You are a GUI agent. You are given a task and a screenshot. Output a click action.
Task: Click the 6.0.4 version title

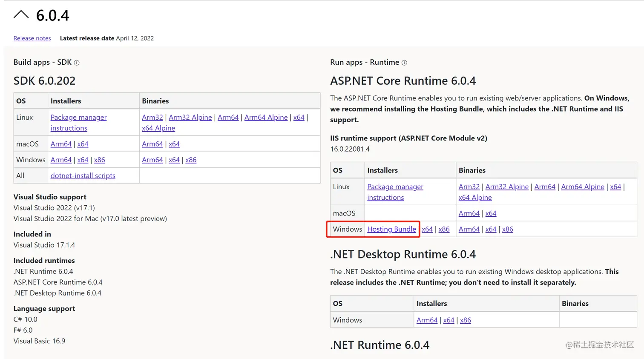[x=53, y=15]
